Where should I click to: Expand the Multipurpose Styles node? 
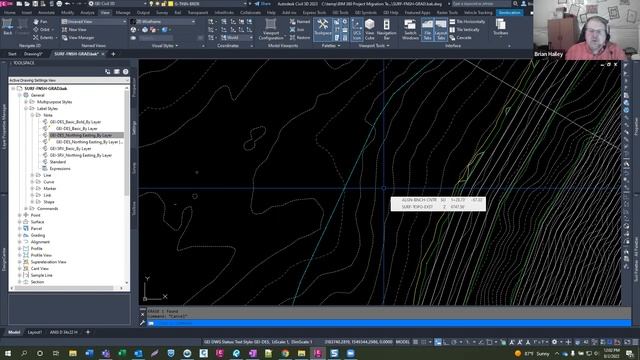pos(26,102)
